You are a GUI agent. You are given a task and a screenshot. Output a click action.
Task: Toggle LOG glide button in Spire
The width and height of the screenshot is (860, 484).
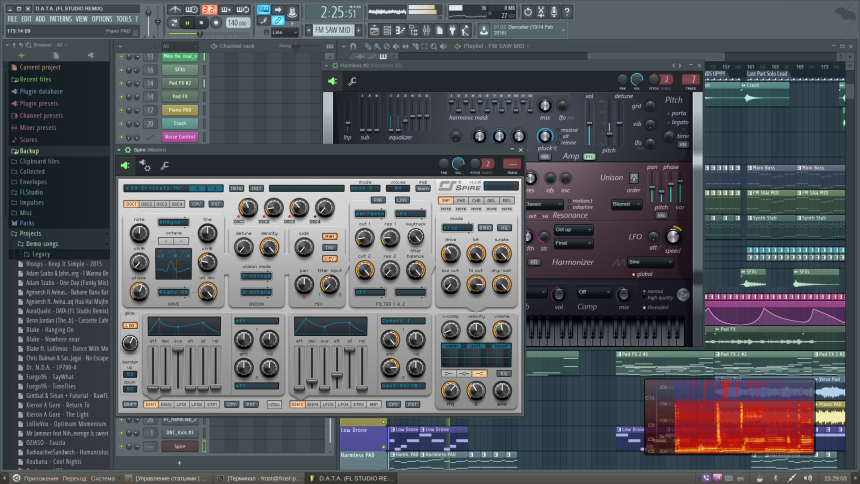(x=130, y=325)
